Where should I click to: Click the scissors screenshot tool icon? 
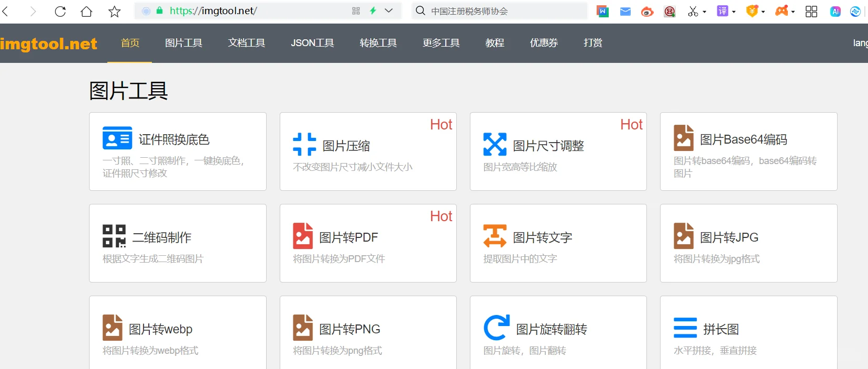693,11
